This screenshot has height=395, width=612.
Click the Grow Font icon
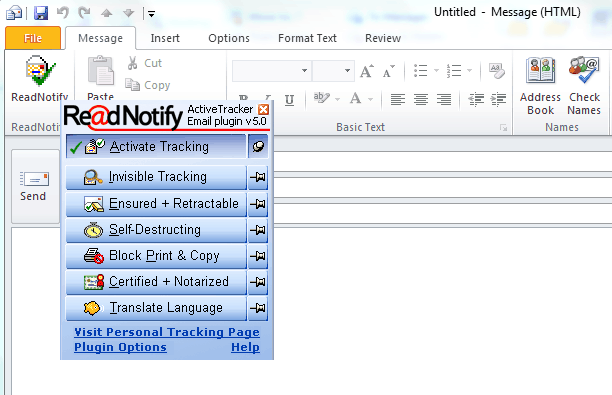tap(366, 71)
